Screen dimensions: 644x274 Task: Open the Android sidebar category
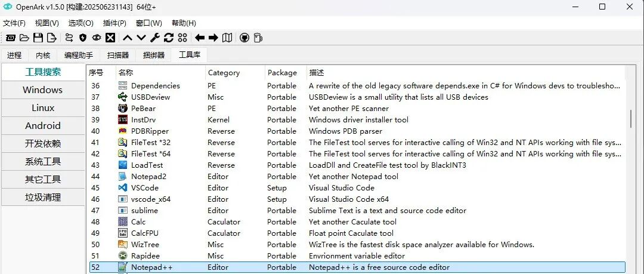[43, 125]
